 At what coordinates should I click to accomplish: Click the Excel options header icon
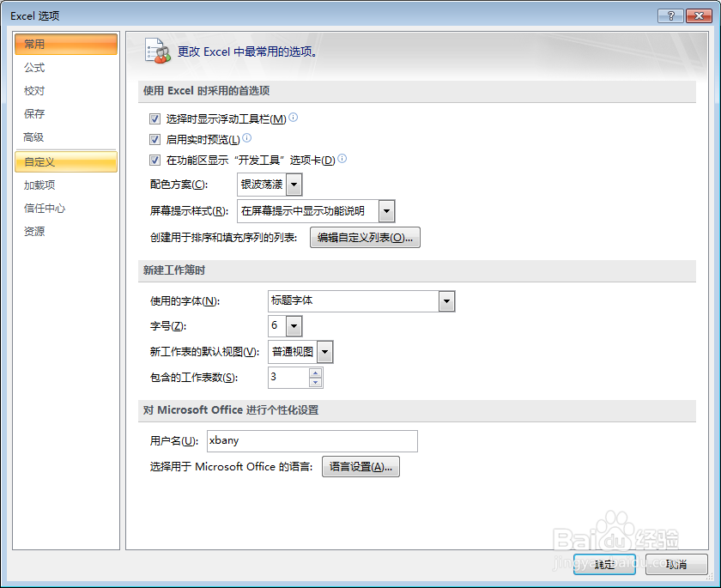pos(158,51)
